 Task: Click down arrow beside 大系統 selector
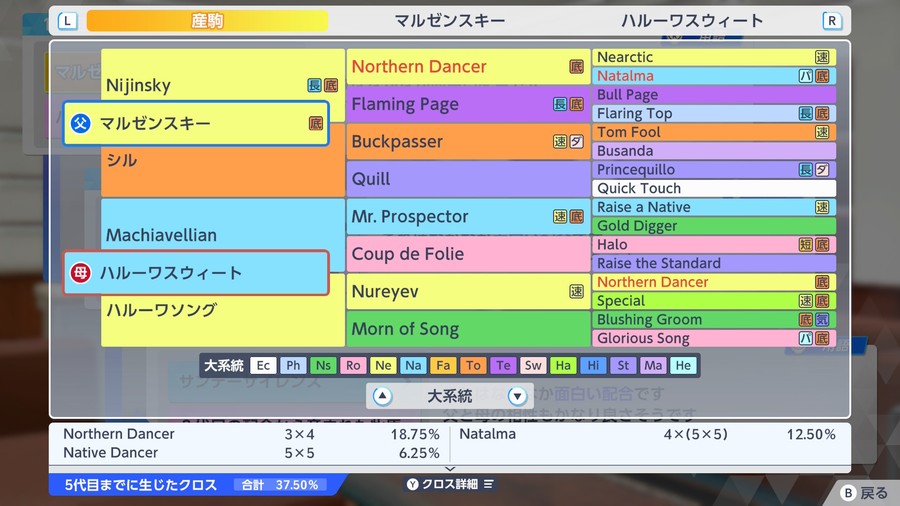pos(517,396)
